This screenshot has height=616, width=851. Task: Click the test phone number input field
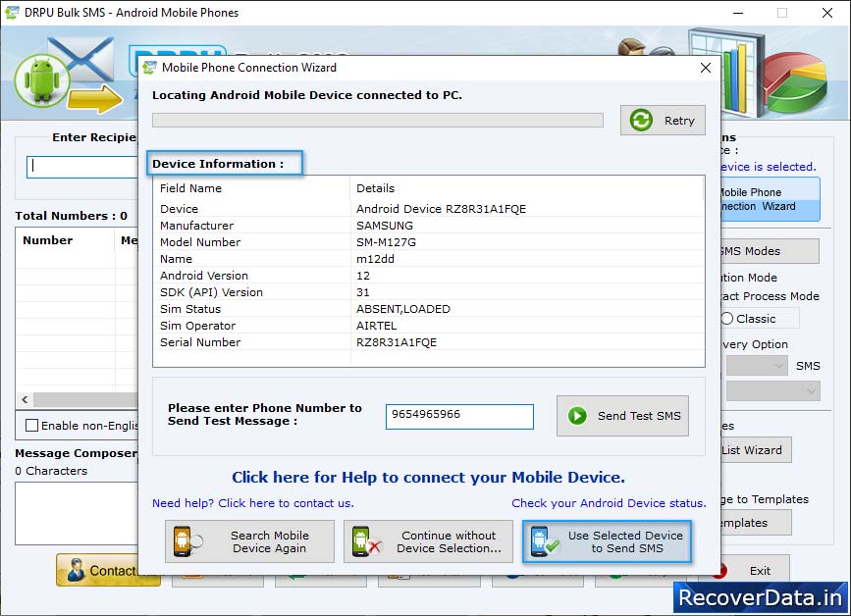[459, 417]
